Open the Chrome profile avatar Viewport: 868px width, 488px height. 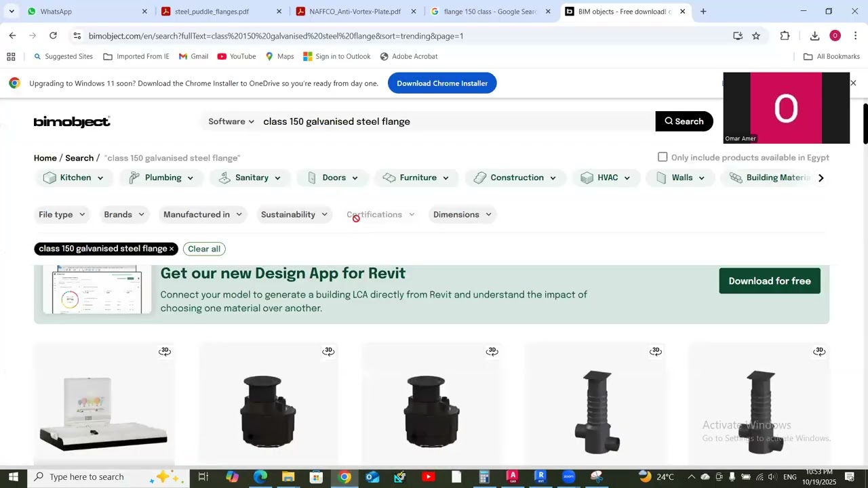click(835, 36)
